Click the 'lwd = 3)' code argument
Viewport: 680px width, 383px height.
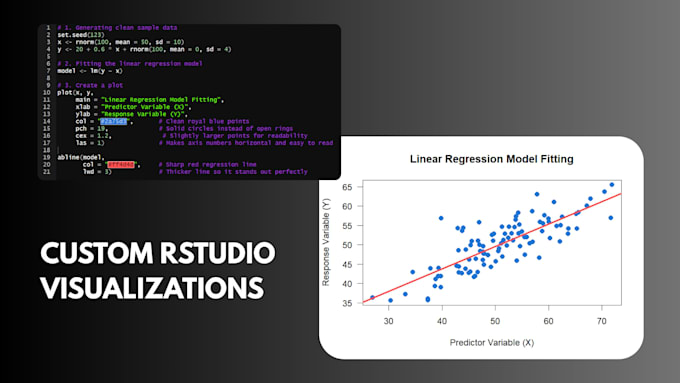(97, 172)
